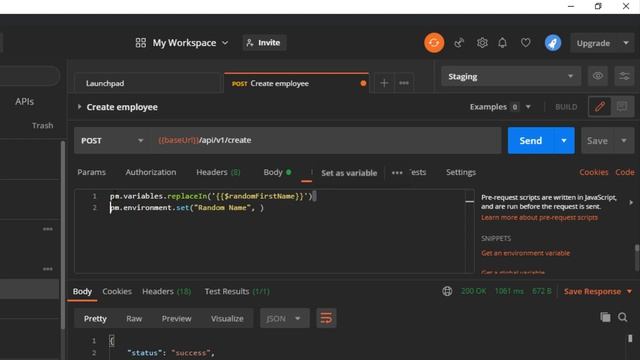The width and height of the screenshot is (640, 360).
Task: Select the response Body tab
Action: click(82, 291)
